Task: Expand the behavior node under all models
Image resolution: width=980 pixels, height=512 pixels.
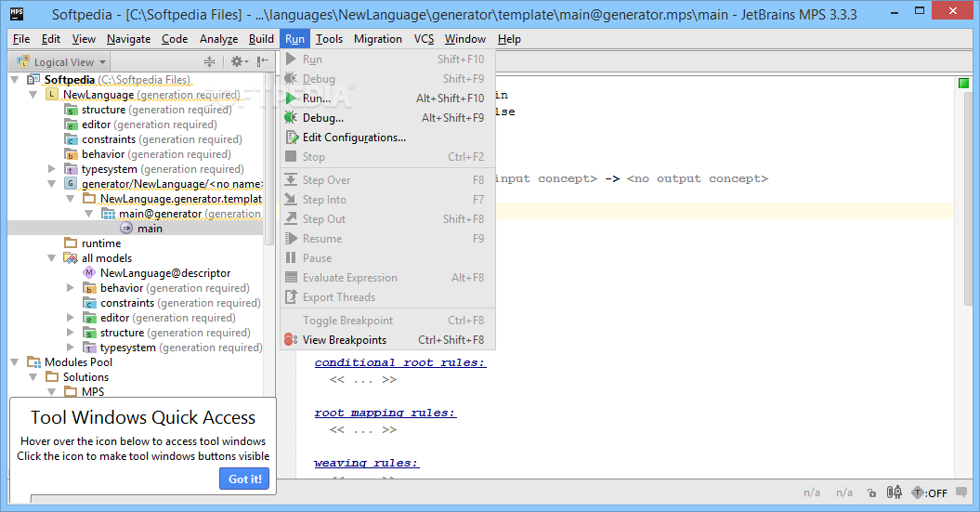Action: pyautogui.click(x=71, y=287)
